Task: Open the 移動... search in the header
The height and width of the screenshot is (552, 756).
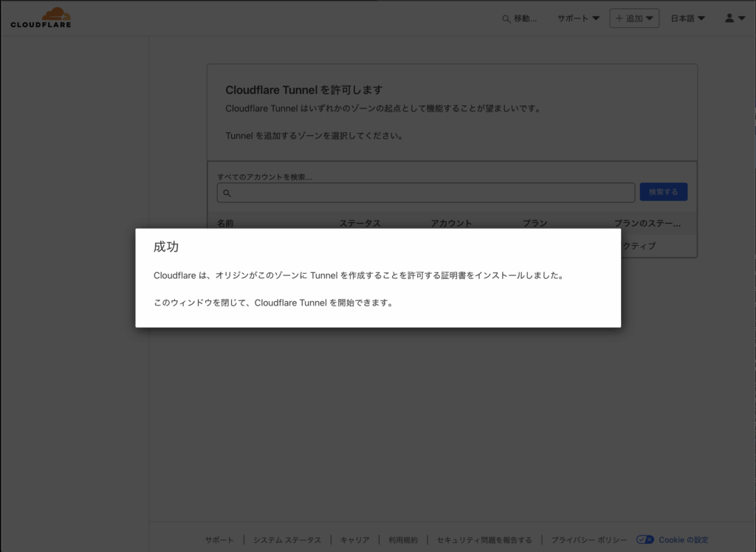Action: coord(519,18)
